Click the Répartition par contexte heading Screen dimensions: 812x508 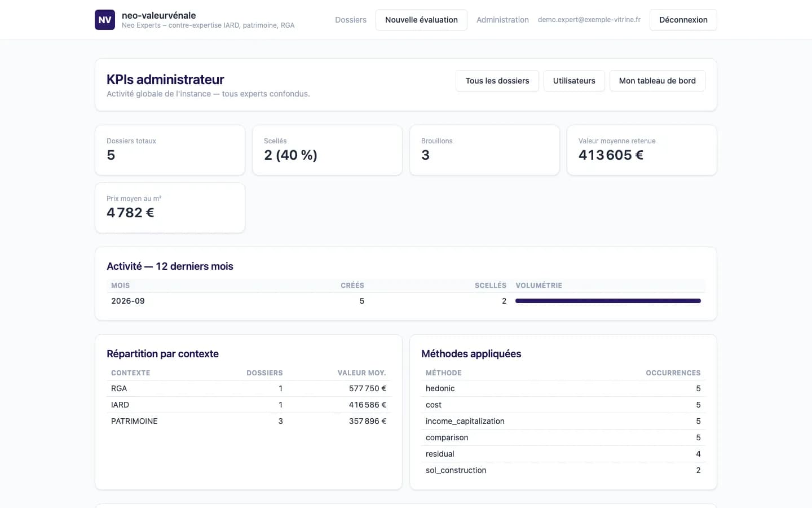(162, 354)
